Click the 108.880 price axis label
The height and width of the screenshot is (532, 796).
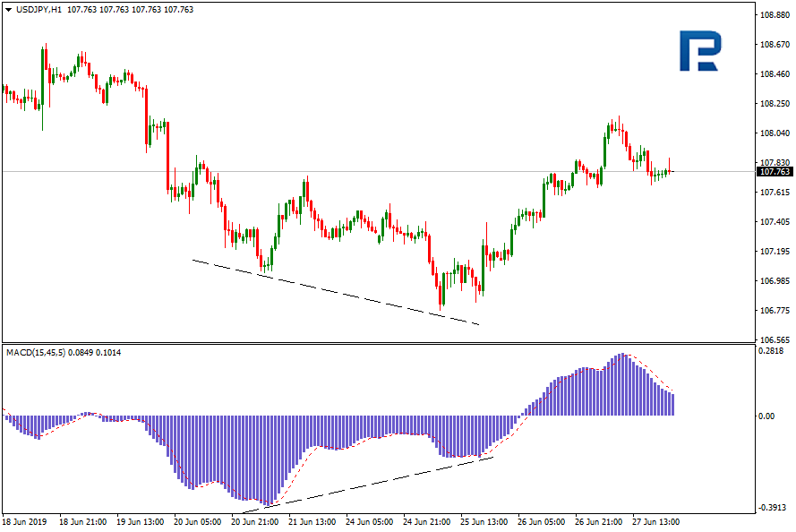coord(774,15)
